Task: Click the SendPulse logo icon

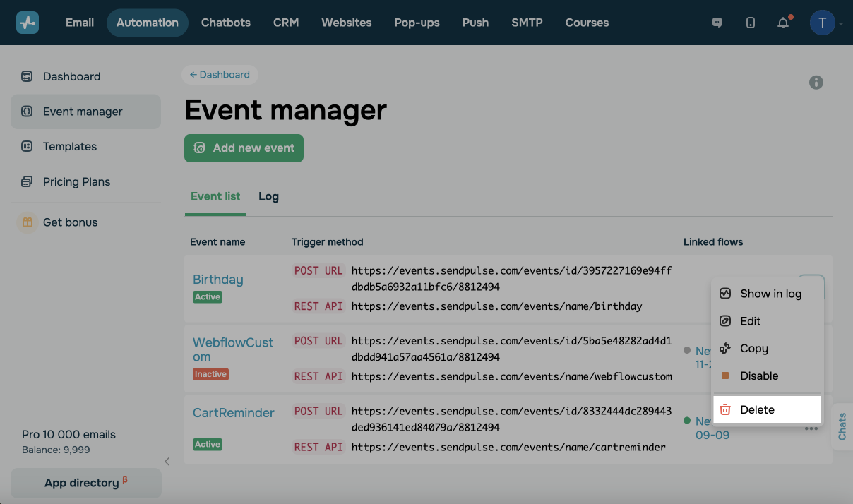Action: pos(28,23)
